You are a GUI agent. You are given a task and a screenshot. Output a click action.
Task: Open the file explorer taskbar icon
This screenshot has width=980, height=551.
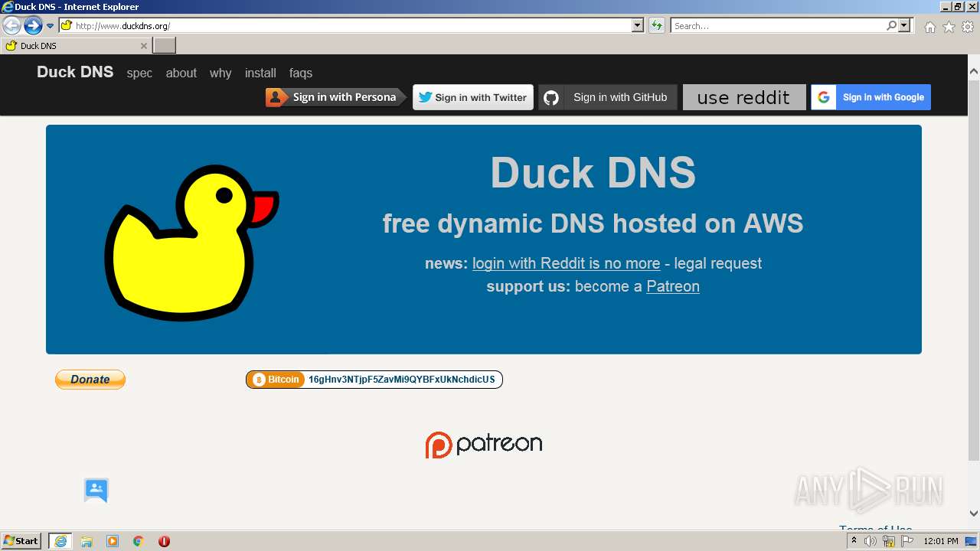click(87, 541)
